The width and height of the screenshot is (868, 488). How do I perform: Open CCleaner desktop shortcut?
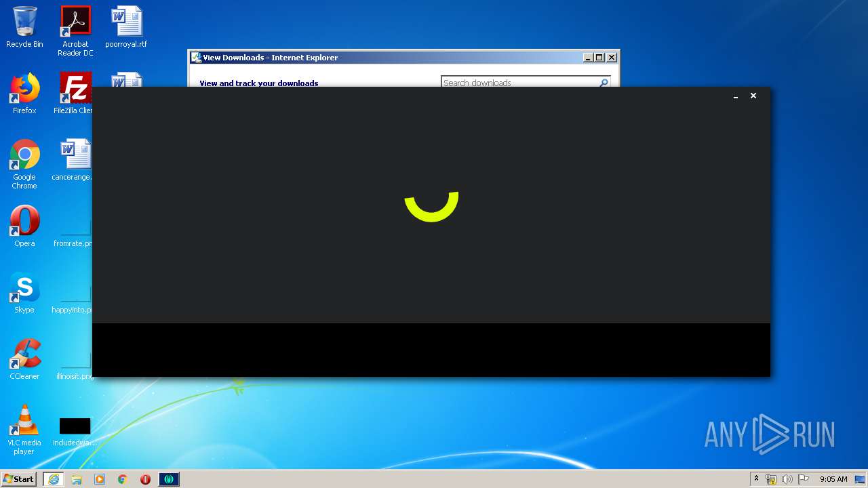coord(24,359)
